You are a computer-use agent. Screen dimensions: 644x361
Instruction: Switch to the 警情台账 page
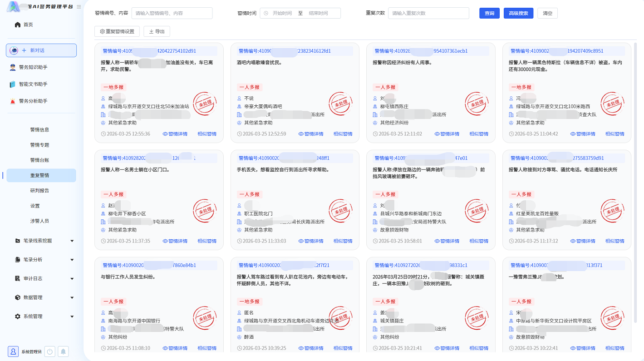40,160
